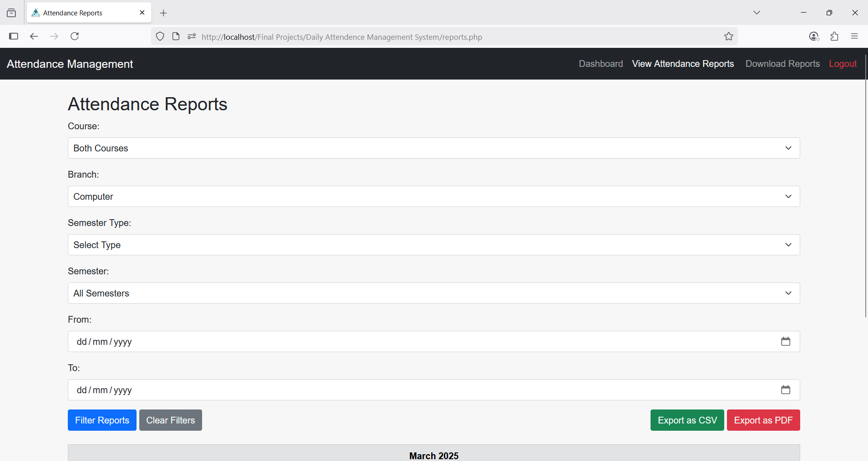Screen dimensions: 868x461
Task: Go to Dashboard in navigation bar
Action: tap(600, 64)
